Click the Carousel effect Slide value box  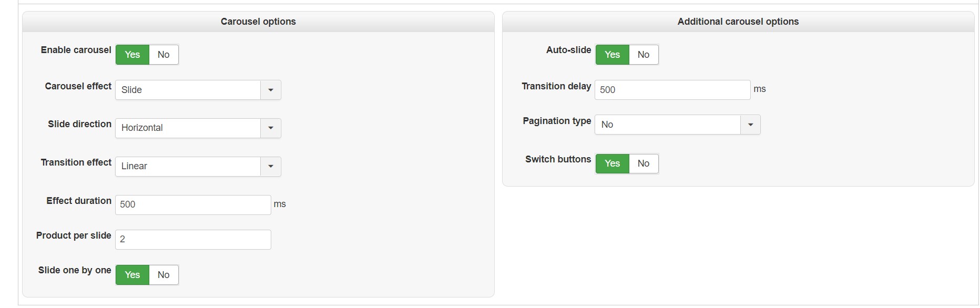tap(188, 90)
